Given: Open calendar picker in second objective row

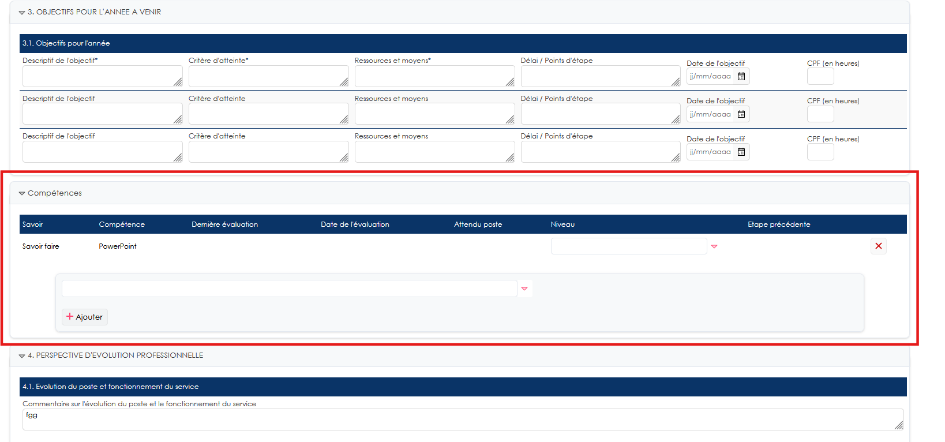Looking at the screenshot, I should (741, 114).
